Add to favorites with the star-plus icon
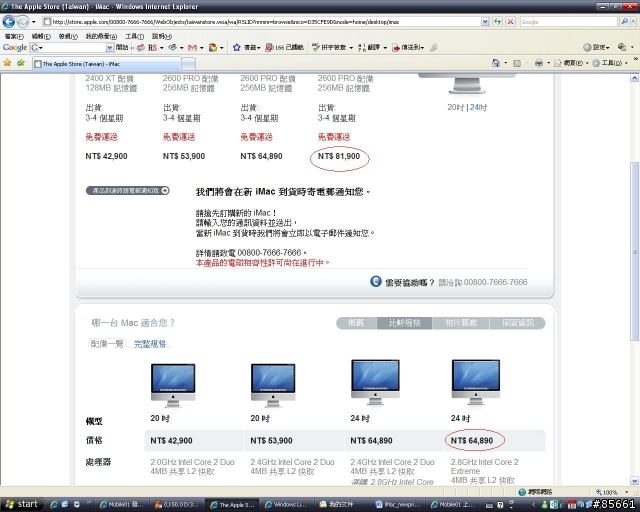Image resolution: width=640 pixels, height=512 pixels. tap(21, 63)
